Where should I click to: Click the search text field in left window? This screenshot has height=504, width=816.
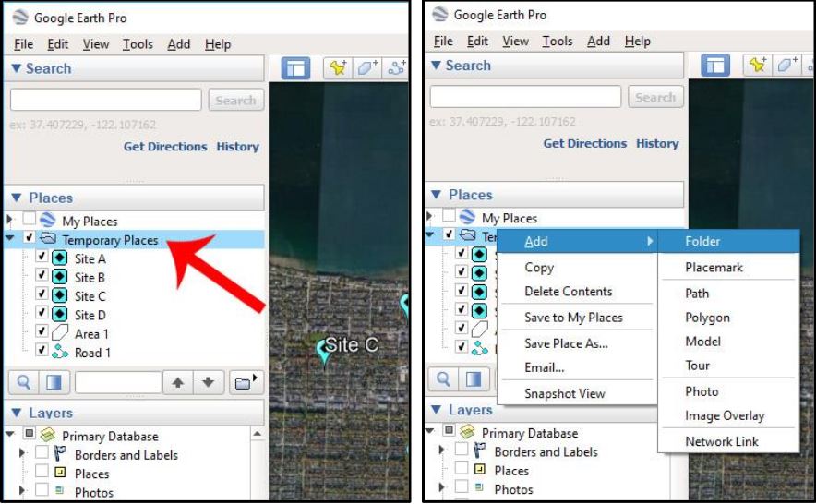pos(105,100)
